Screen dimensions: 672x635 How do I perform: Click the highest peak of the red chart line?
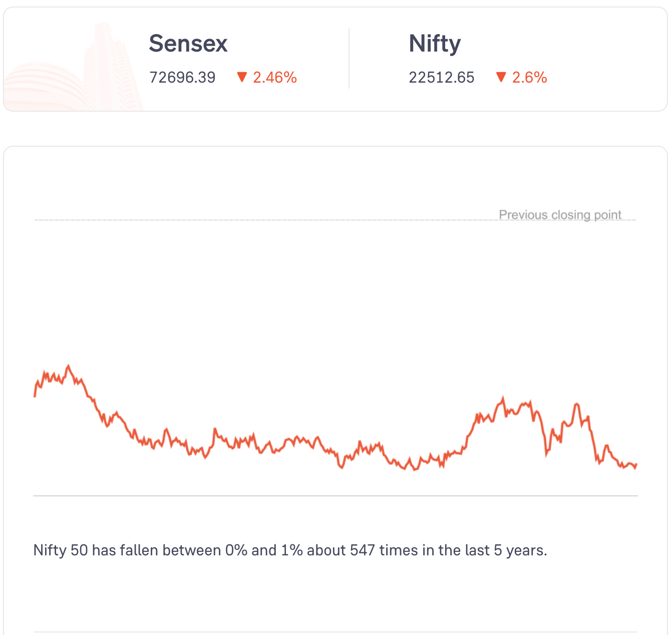pos(69,366)
